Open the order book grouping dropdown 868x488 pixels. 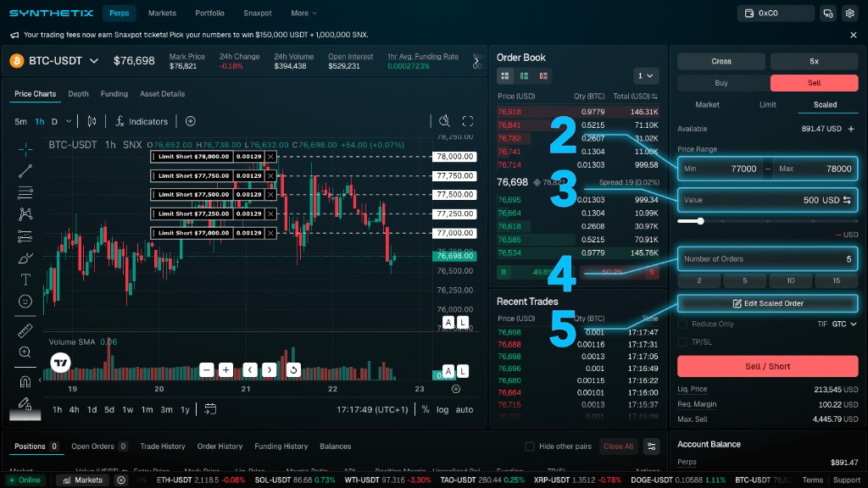tap(645, 75)
